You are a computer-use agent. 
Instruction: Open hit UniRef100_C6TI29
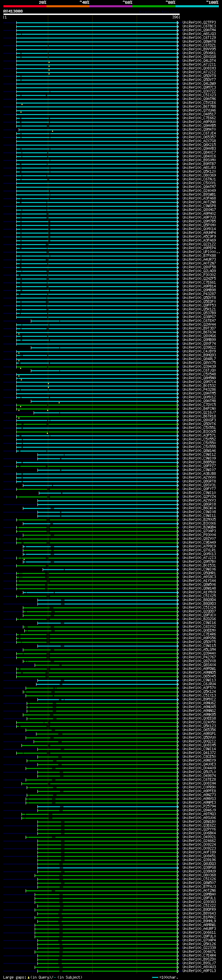(x=199, y=38)
